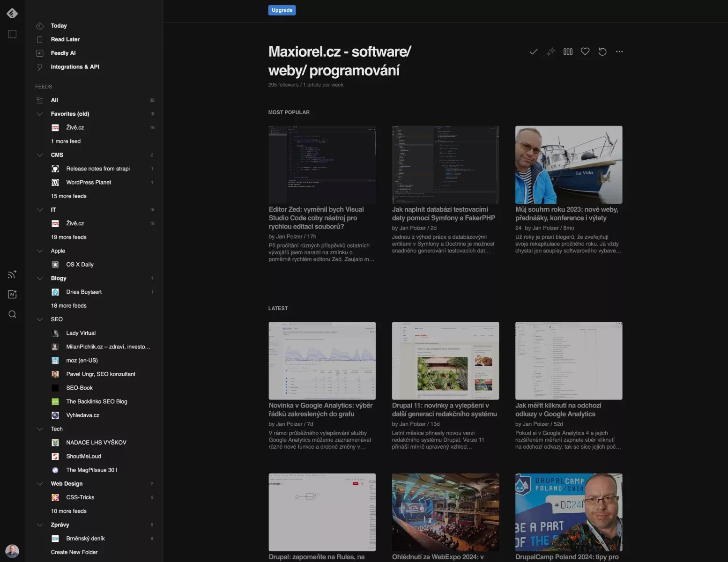The height and width of the screenshot is (562, 728).
Task: Click the Feedly AI sparkle icon in header
Action: [x=551, y=52]
